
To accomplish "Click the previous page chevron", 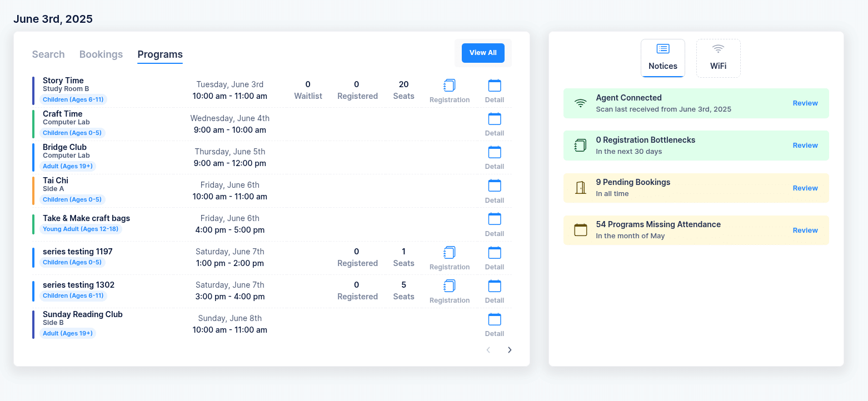I will coord(488,350).
